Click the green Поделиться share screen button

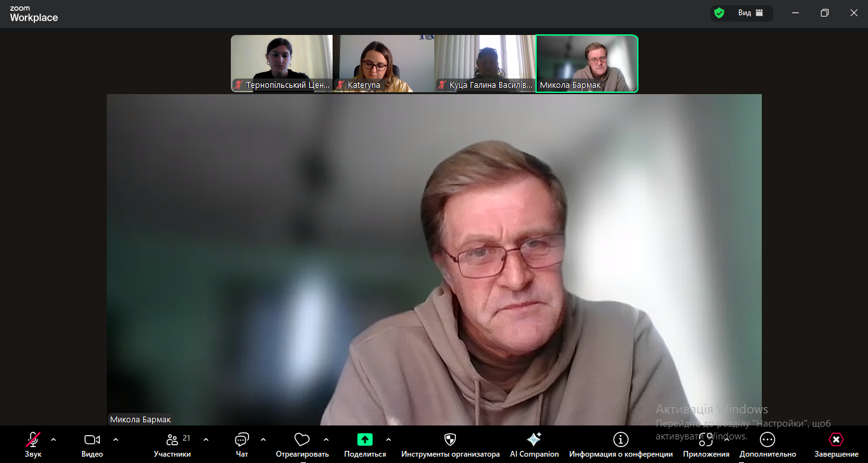point(364,439)
